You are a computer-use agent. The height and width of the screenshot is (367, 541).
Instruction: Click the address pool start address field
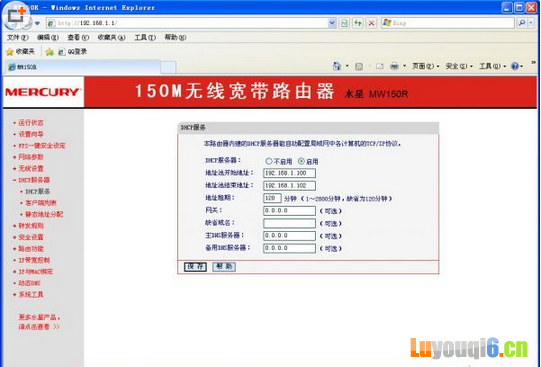pyautogui.click(x=289, y=173)
